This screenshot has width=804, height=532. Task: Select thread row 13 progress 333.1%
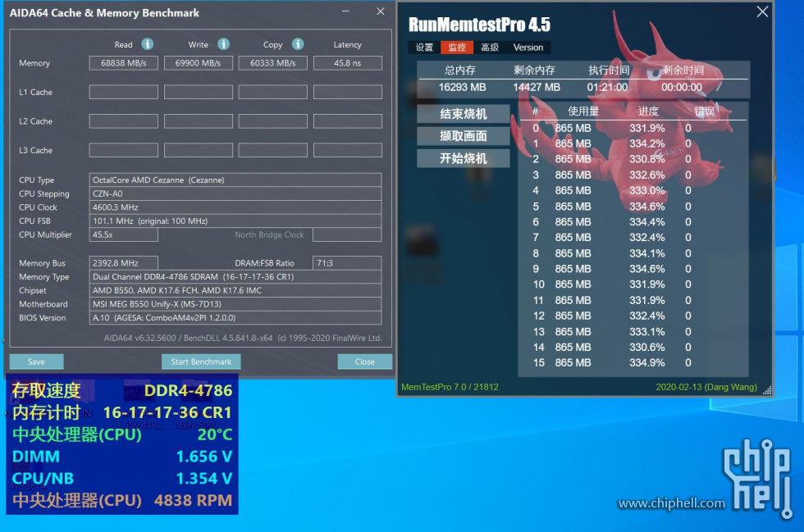(647, 332)
